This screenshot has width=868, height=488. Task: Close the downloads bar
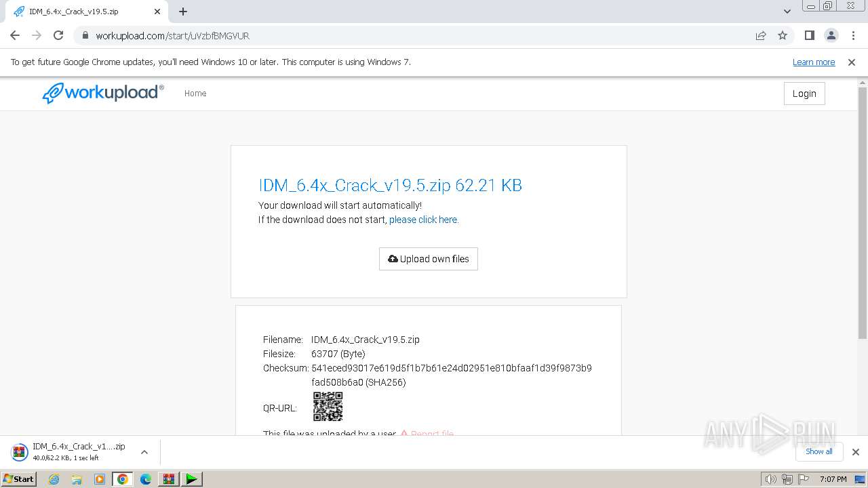pos(855,452)
